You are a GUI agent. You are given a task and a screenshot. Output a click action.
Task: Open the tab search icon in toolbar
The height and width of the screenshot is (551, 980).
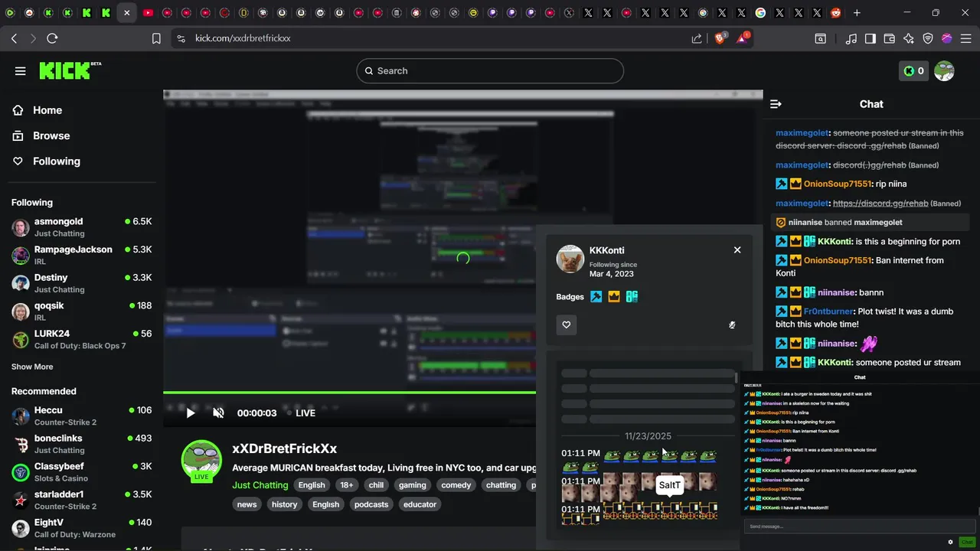pos(820,38)
